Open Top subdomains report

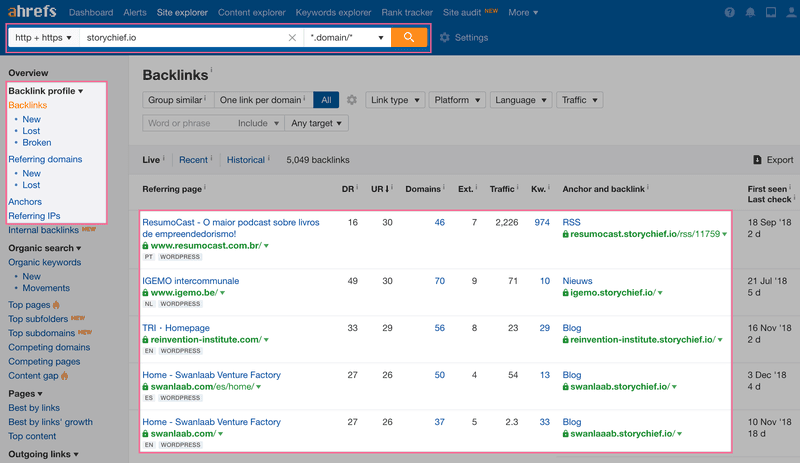41,333
